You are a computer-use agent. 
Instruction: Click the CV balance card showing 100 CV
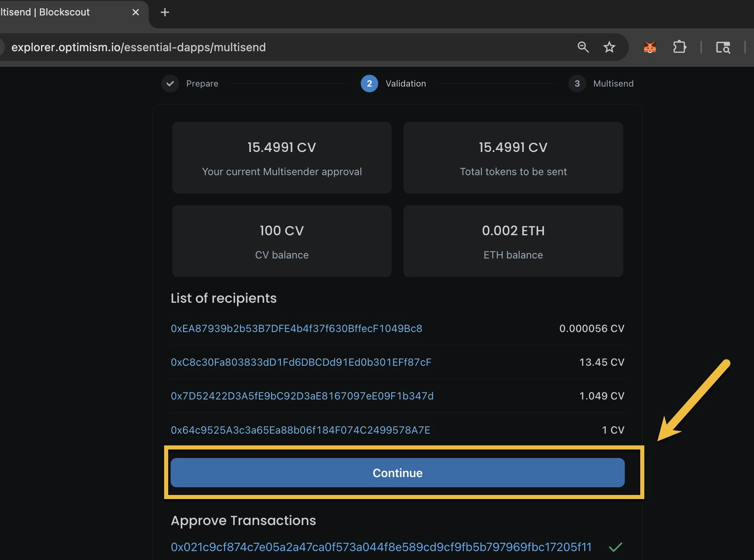point(282,241)
